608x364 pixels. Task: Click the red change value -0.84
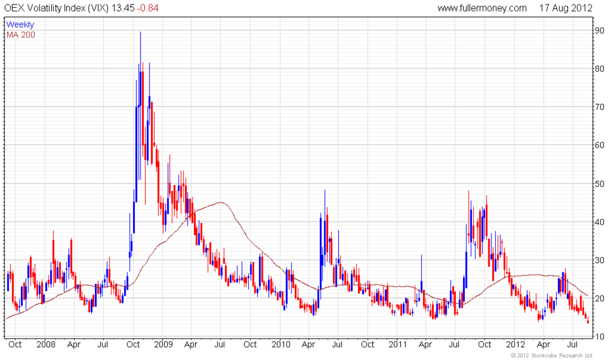[148, 8]
